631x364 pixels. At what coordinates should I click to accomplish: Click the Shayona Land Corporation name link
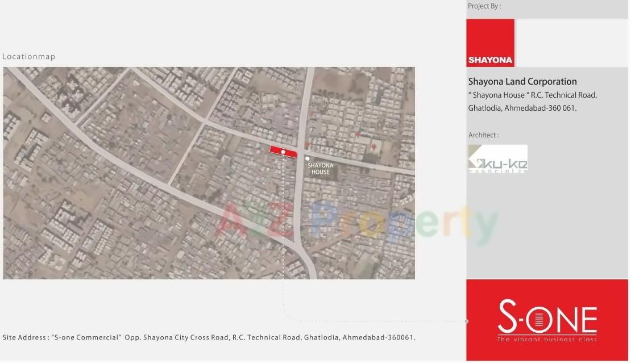[522, 81]
